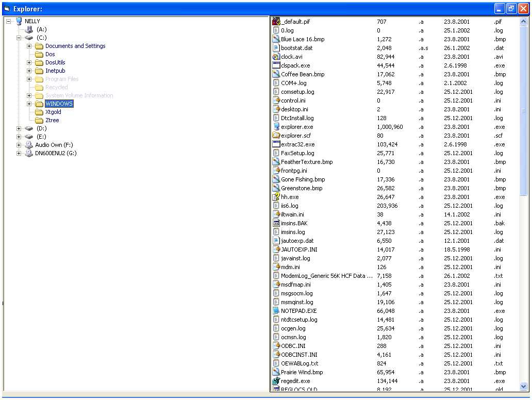Screen dimensions: 532x400
Task: Expand the Documents and Settings folder
Action: [29, 46]
